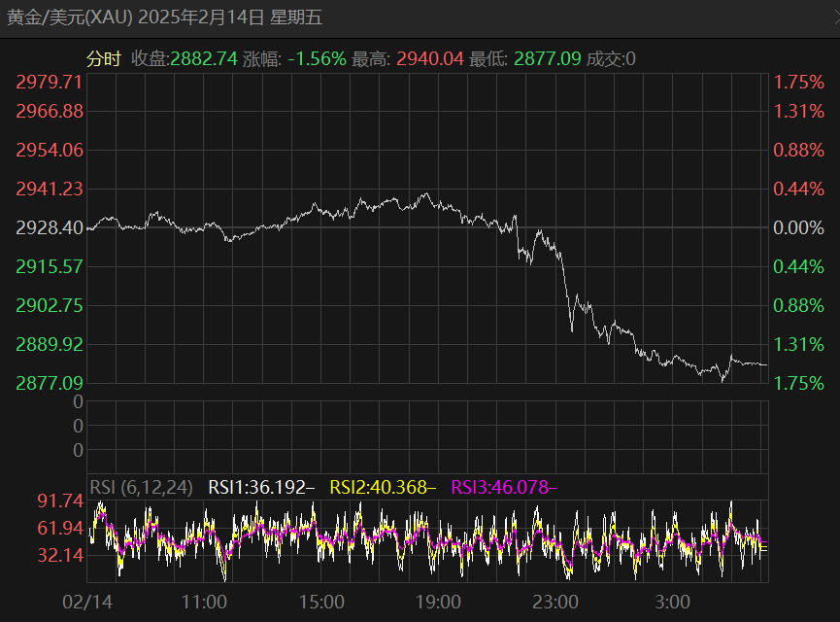The width and height of the screenshot is (840, 622).
Task: Click RSI axis label 32.14
Action: coord(60,555)
